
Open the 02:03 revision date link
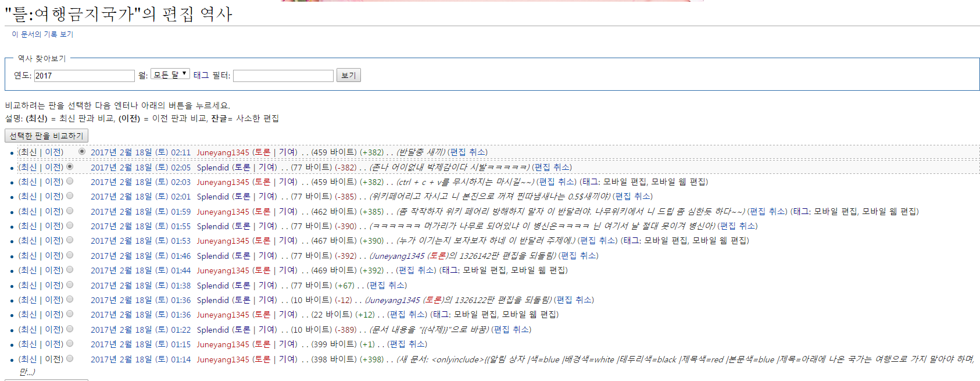coord(140,182)
